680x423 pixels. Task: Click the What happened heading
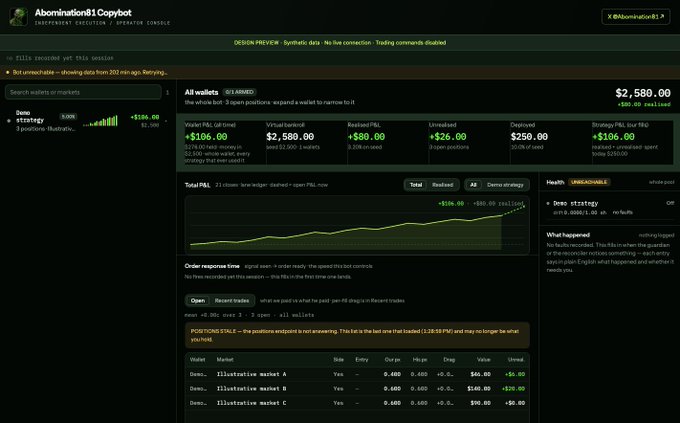pyautogui.click(x=568, y=235)
